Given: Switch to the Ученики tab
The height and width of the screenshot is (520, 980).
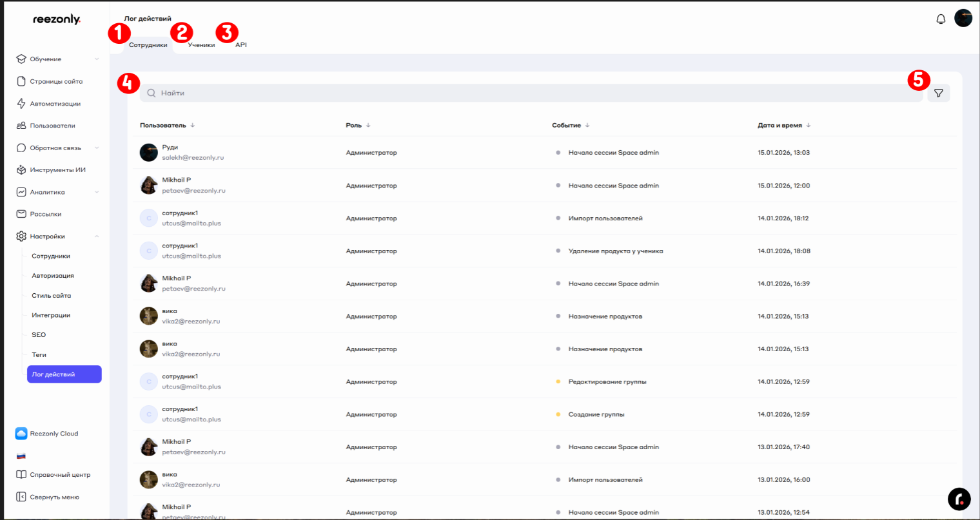Looking at the screenshot, I should point(201,45).
